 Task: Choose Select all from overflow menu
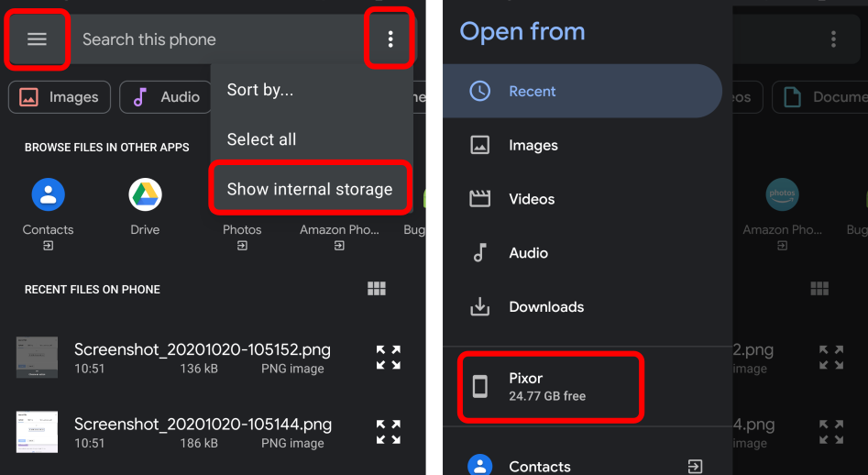pos(261,139)
